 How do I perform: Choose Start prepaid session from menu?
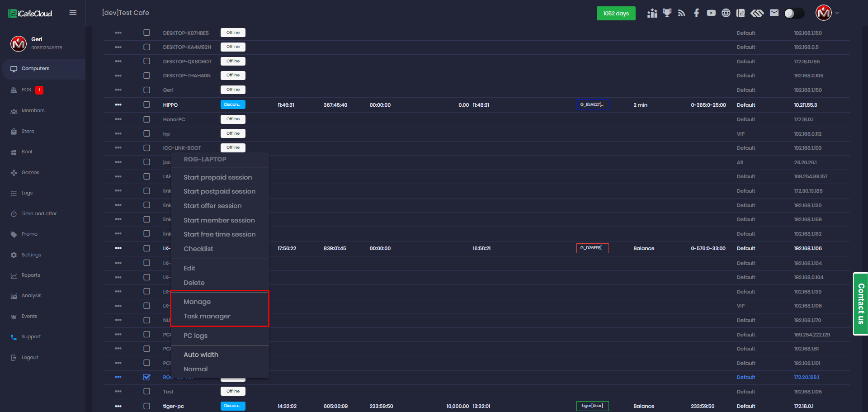217,177
